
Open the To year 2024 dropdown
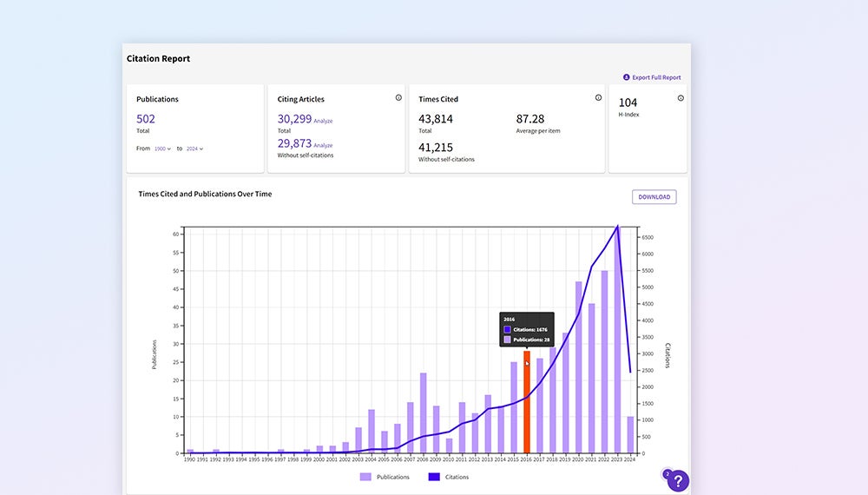pyautogui.click(x=194, y=148)
